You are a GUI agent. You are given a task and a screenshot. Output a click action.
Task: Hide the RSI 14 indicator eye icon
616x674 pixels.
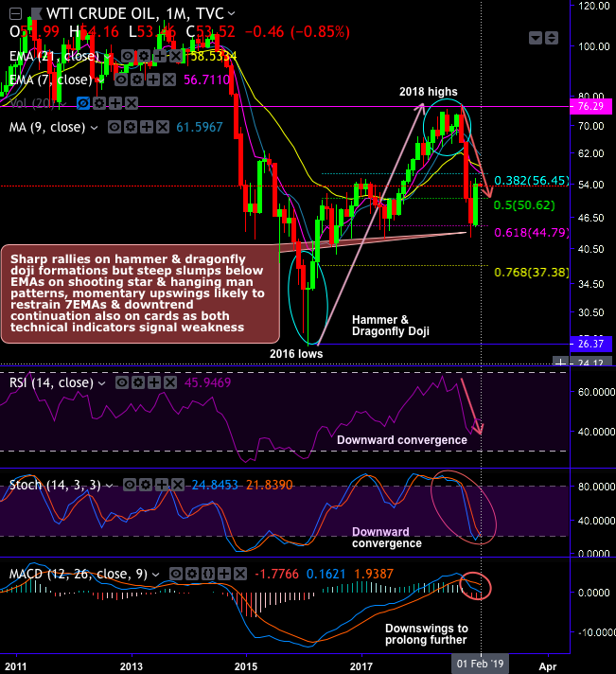pos(122,382)
